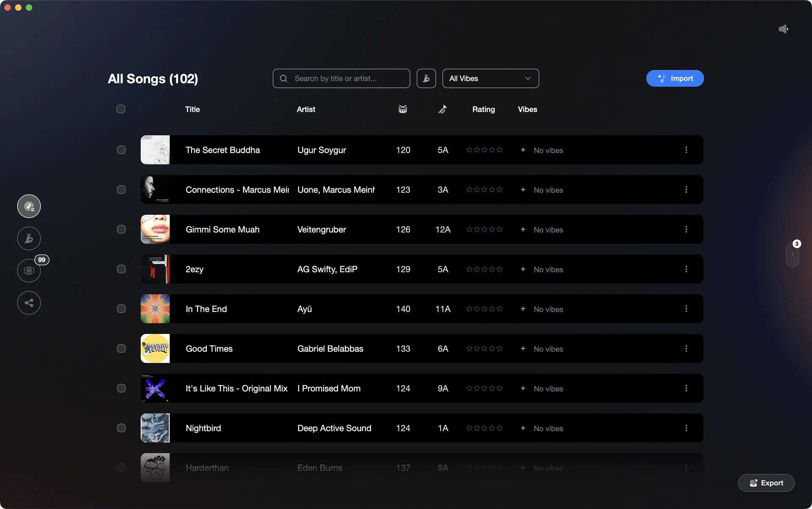
Task: Click the Import button
Action: click(x=675, y=78)
